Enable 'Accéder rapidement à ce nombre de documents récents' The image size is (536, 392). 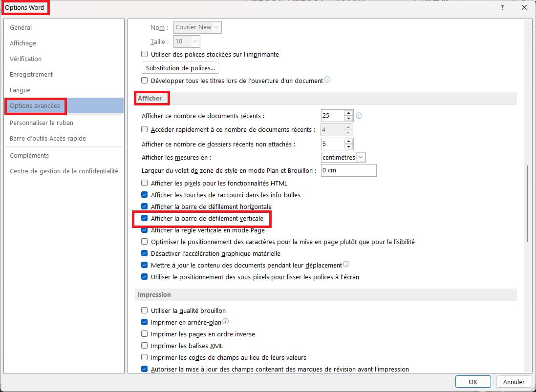(x=145, y=129)
